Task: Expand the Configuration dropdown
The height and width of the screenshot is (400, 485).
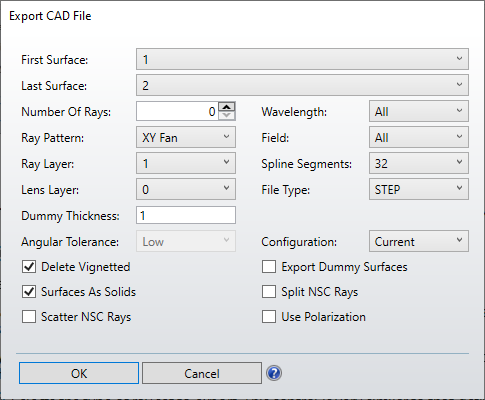Action: coord(419,241)
